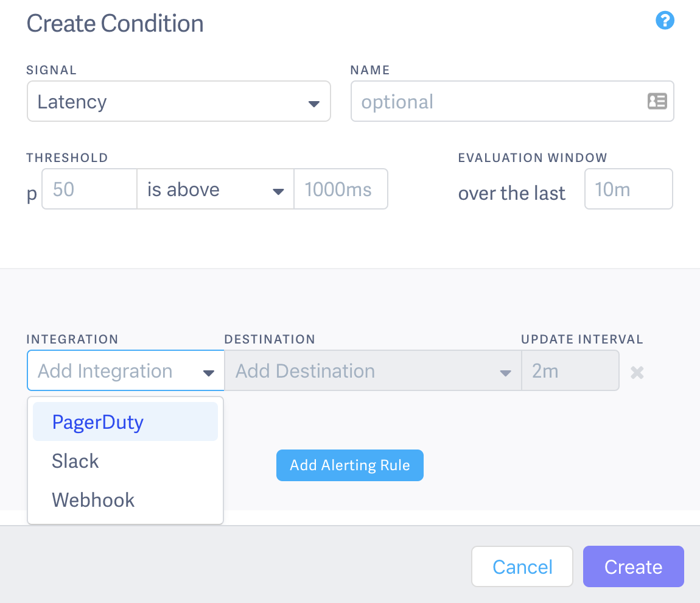
Task: Click the Signal dropdown caret arrow
Action: coord(314,104)
